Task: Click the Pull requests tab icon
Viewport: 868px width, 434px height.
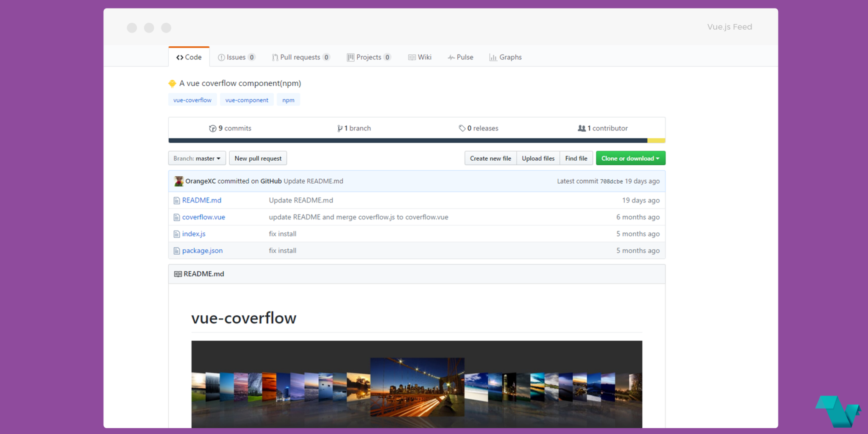Action: click(275, 58)
